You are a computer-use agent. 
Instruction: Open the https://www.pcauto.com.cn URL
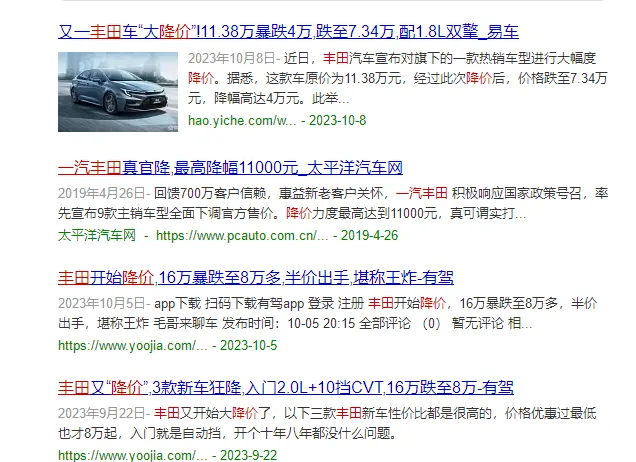(x=242, y=235)
